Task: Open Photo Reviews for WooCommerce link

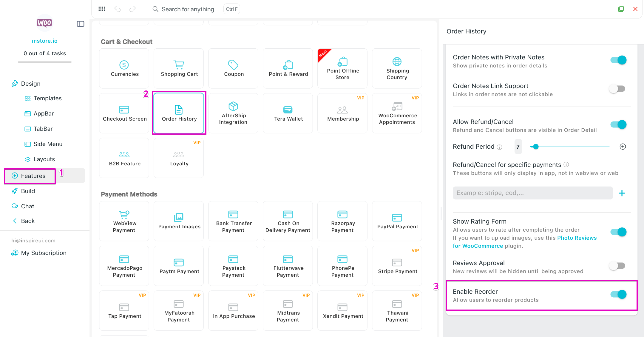Action: point(577,238)
